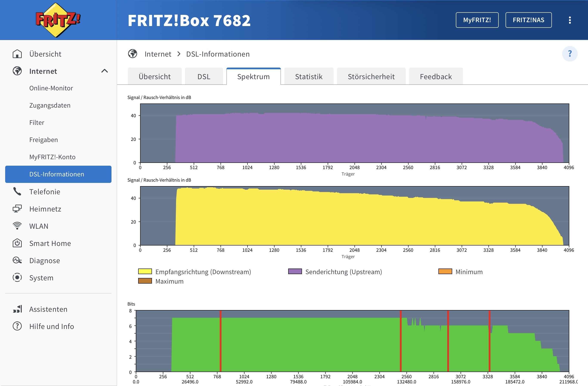This screenshot has height=386, width=588.
Task: Open the Störsicherheit tab
Action: coord(371,77)
